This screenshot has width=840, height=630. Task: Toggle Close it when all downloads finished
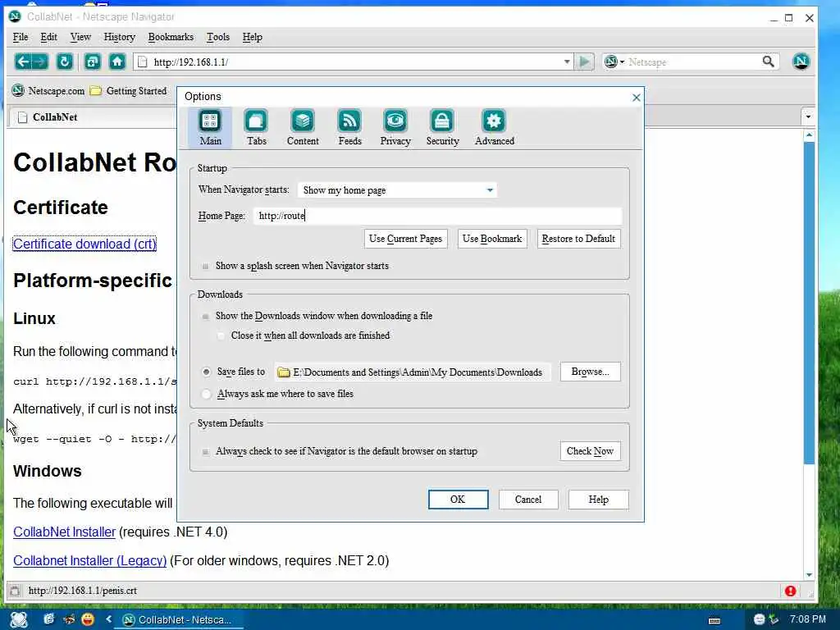[x=221, y=336]
